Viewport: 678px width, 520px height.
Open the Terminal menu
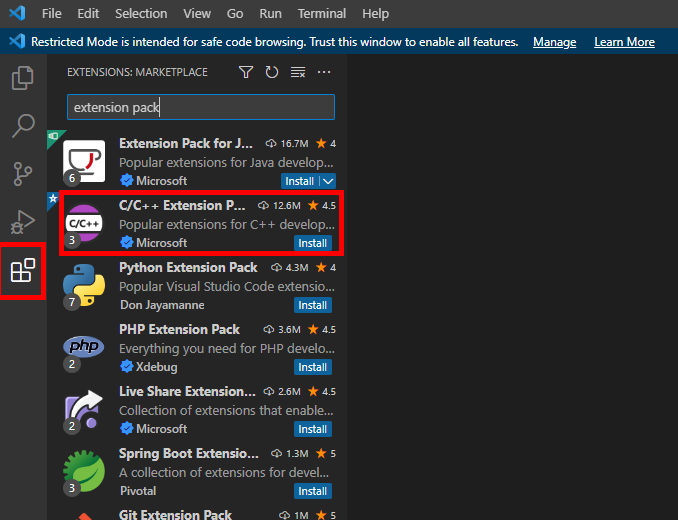click(322, 13)
